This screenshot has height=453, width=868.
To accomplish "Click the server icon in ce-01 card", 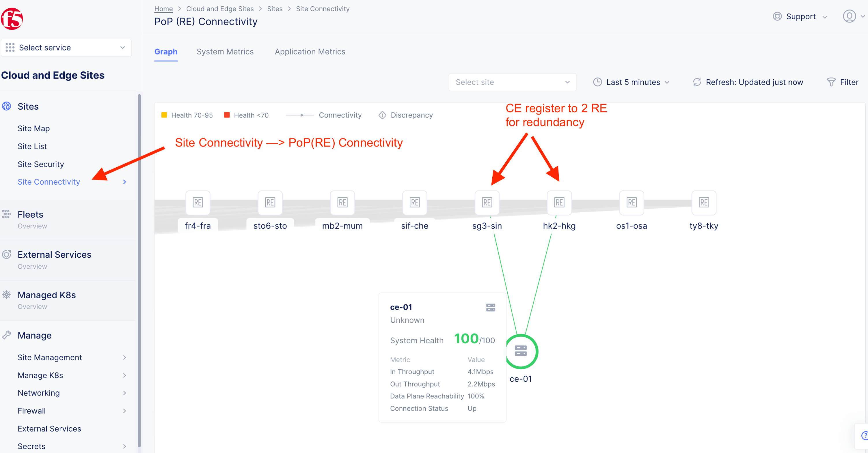I will [490, 308].
